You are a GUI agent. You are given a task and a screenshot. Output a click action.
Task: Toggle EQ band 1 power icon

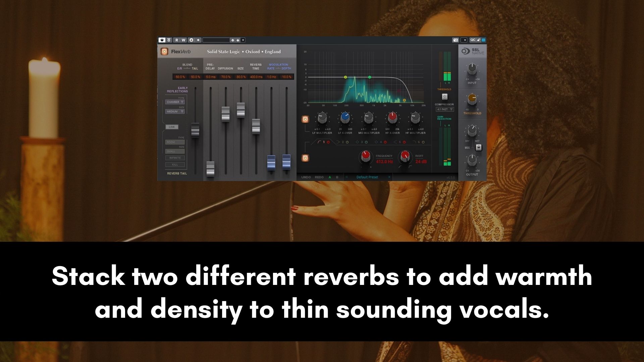[x=328, y=142]
